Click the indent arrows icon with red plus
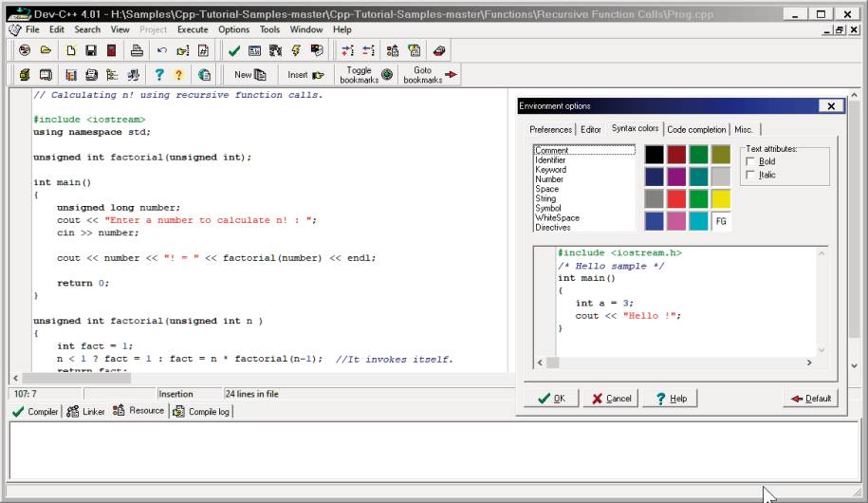Screen dimensions: 868x503 point(347,51)
